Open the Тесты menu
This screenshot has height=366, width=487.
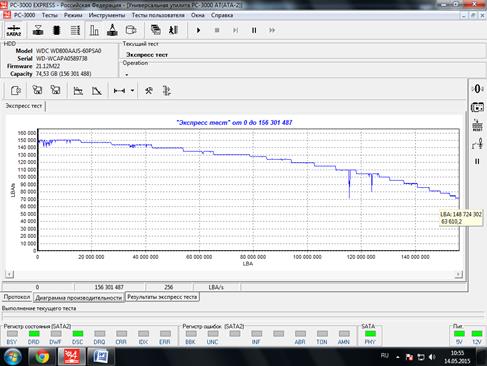[49, 15]
